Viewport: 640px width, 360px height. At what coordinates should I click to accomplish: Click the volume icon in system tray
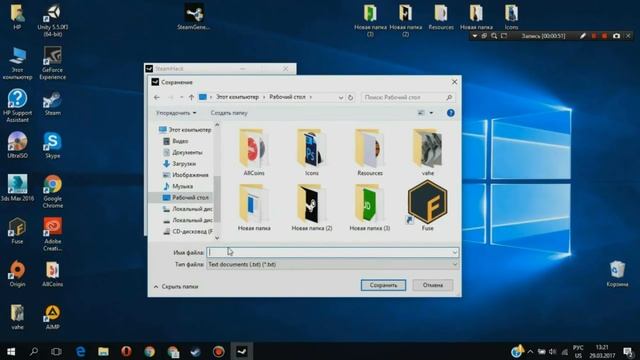pyautogui.click(x=553, y=352)
